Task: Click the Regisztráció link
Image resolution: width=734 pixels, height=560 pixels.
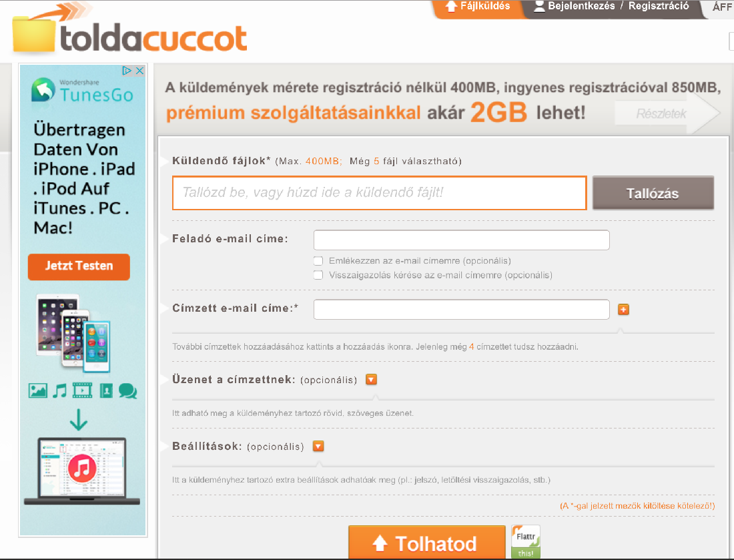Action: click(659, 6)
